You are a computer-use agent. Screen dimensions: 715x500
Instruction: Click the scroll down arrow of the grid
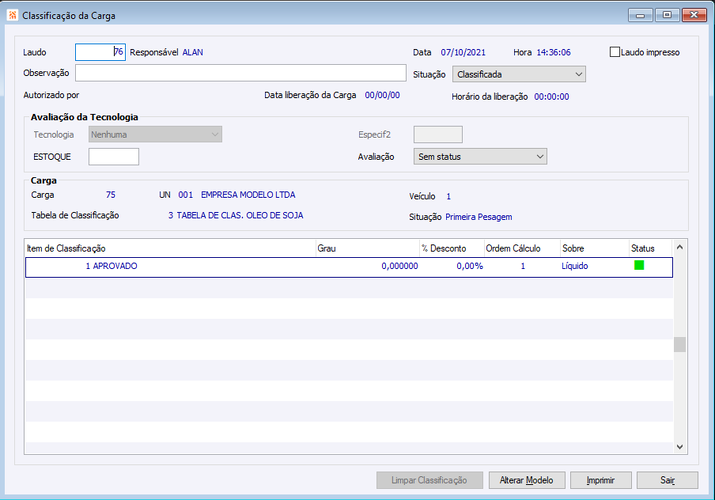[x=679, y=447]
